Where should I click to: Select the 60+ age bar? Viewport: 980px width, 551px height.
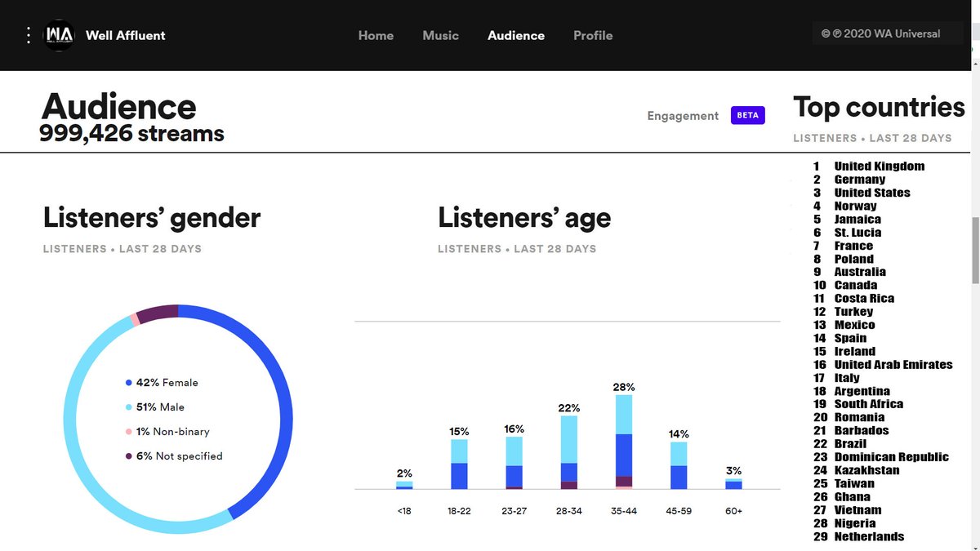click(x=733, y=484)
